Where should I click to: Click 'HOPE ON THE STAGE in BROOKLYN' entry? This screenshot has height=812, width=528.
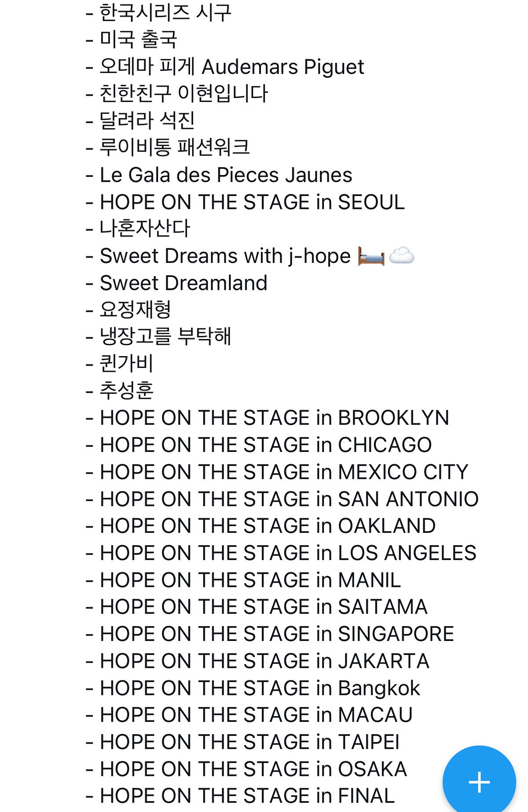pyautogui.click(x=274, y=418)
